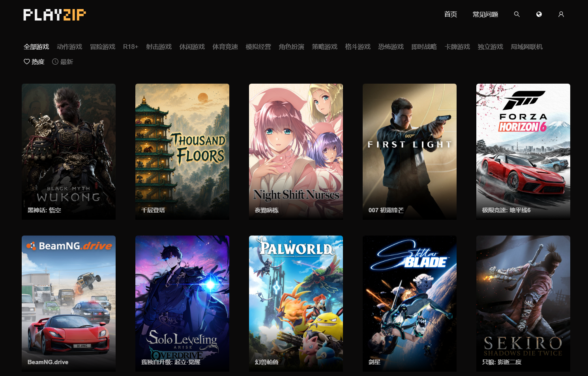Click the 千层登塔 title text
Screen dimensions: 588x376
coord(153,210)
